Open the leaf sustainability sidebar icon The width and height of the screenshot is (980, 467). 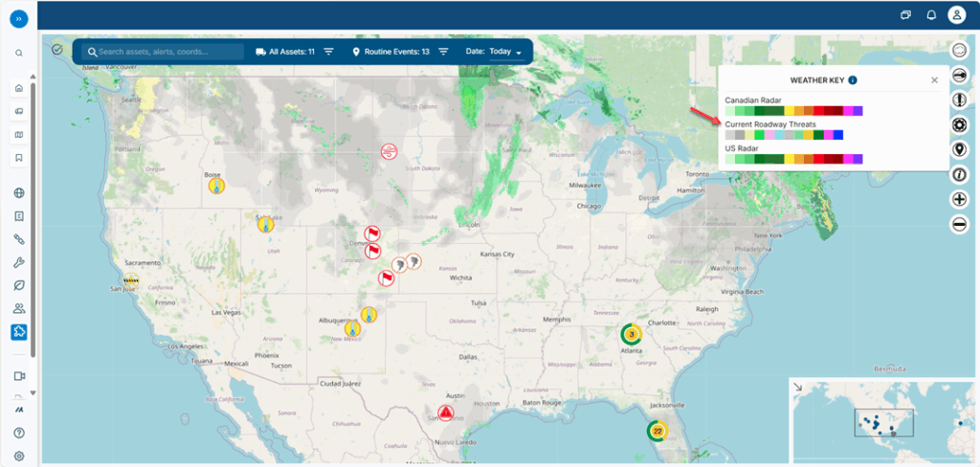(19, 285)
